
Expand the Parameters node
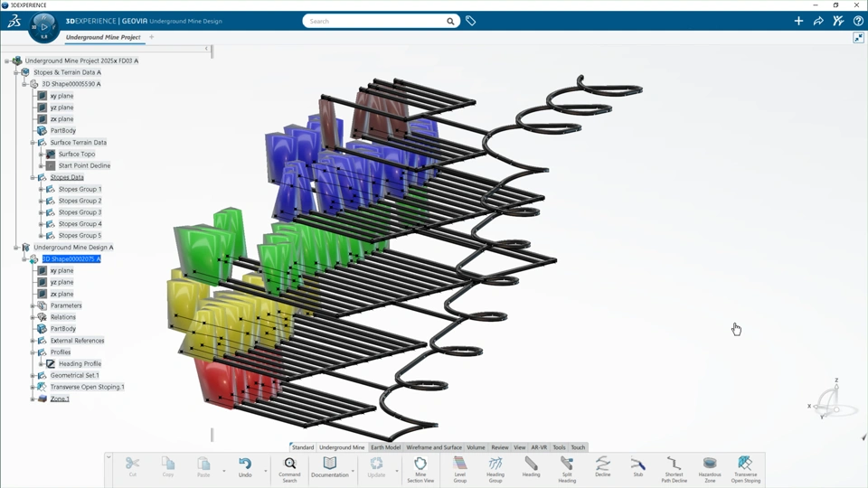[x=33, y=306]
